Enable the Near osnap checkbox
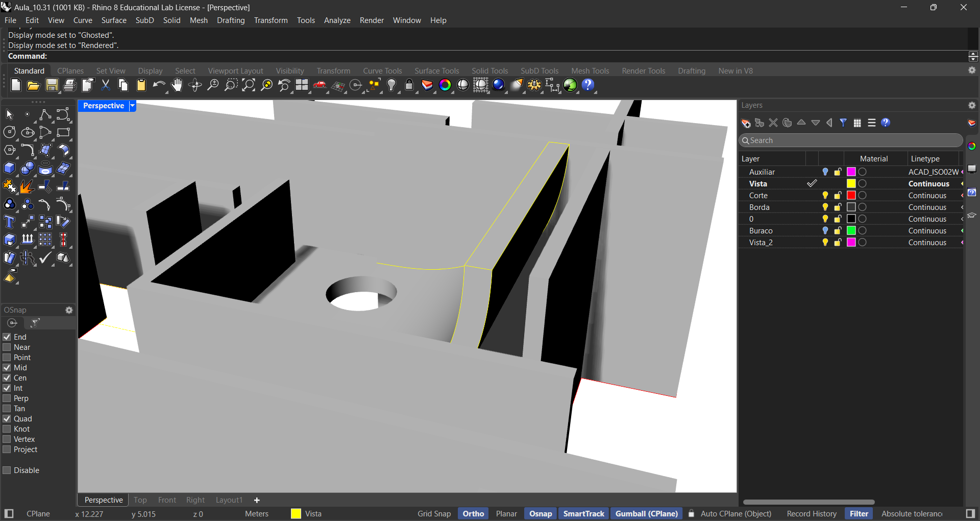Viewport: 980px width, 521px height. [7, 347]
